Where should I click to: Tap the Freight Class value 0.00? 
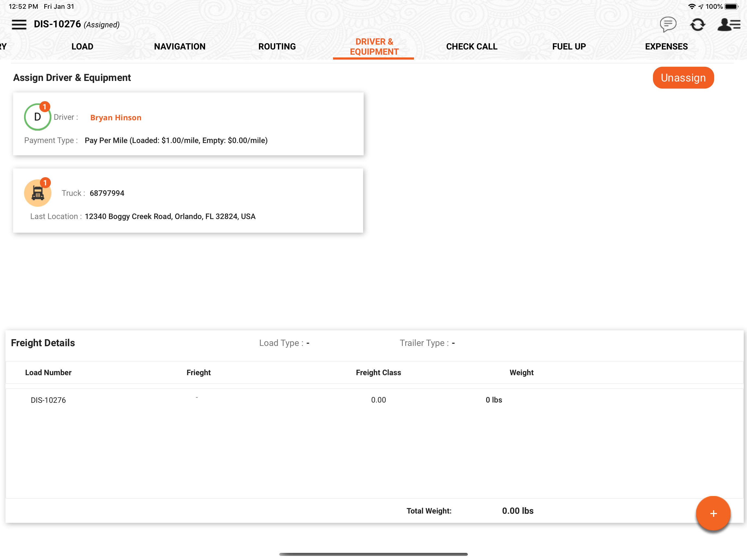pos(378,399)
